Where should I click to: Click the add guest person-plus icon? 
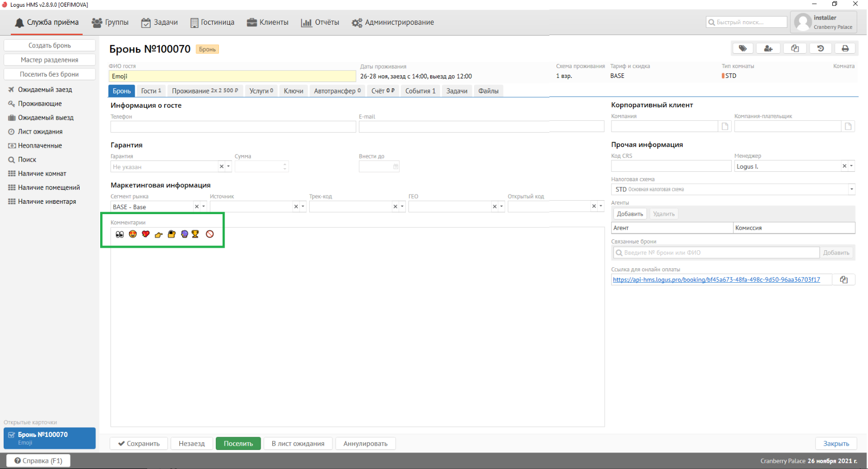tap(768, 48)
